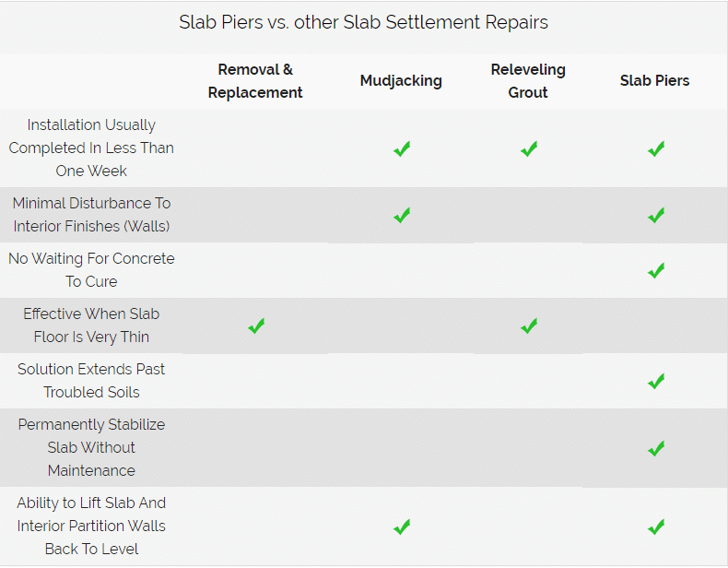Viewport: 728px width, 568px height.
Task: Click Mudjacking checkmark for installation under one week
Action: coord(402,148)
